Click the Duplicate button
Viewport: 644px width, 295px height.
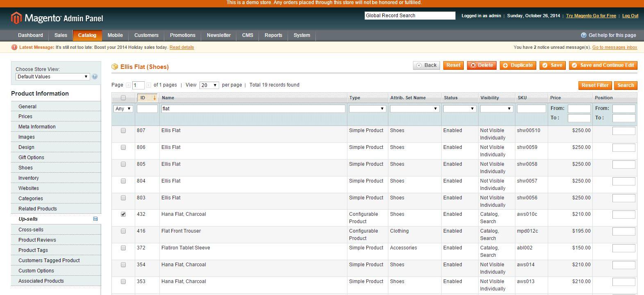[x=518, y=65]
